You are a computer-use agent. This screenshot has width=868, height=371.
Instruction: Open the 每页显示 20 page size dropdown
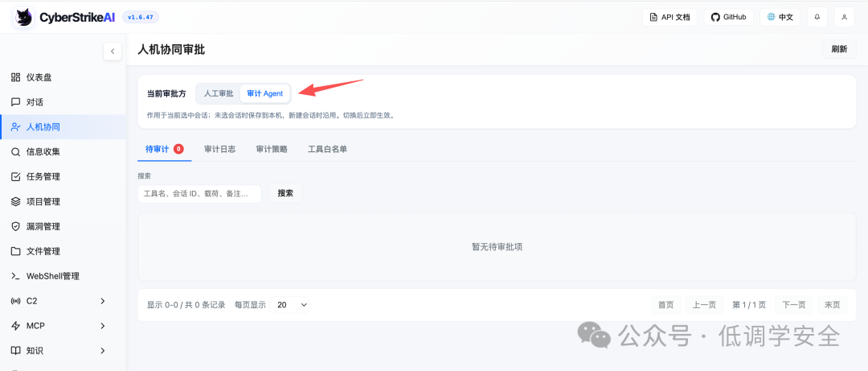(289, 304)
